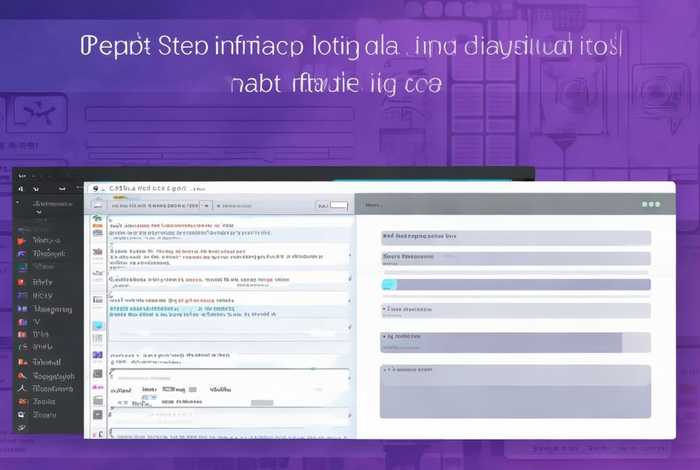Expand the large bottom section in right panel
Screen dimensions: 700x470
point(516,390)
